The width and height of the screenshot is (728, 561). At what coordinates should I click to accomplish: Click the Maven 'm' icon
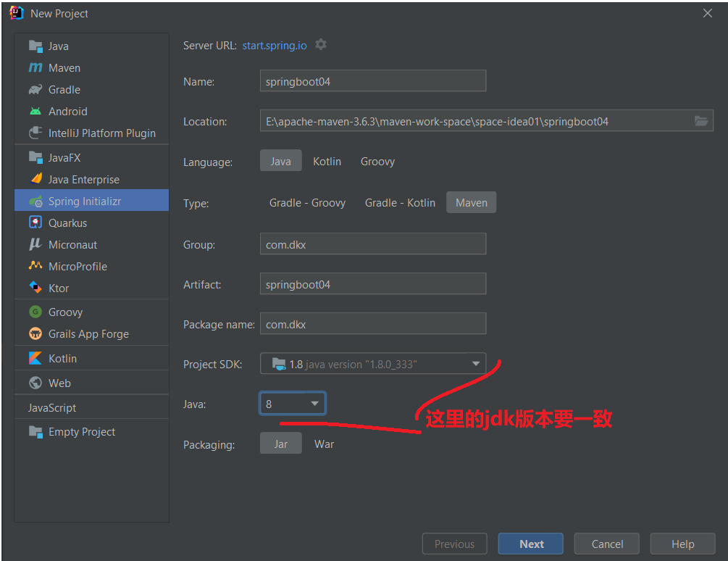point(35,68)
